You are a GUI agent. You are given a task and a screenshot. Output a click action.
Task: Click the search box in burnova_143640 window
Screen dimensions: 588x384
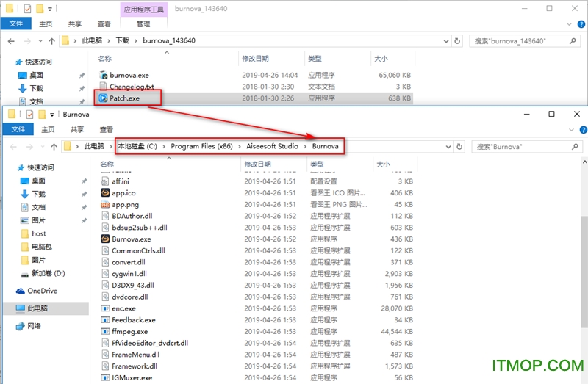click(525, 41)
